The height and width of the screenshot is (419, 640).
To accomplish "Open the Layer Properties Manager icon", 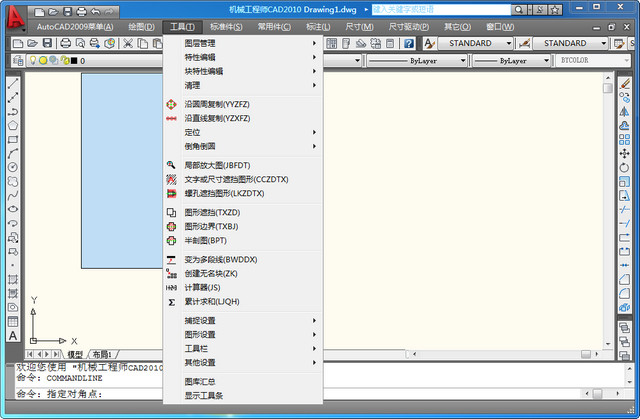I will (18, 60).
